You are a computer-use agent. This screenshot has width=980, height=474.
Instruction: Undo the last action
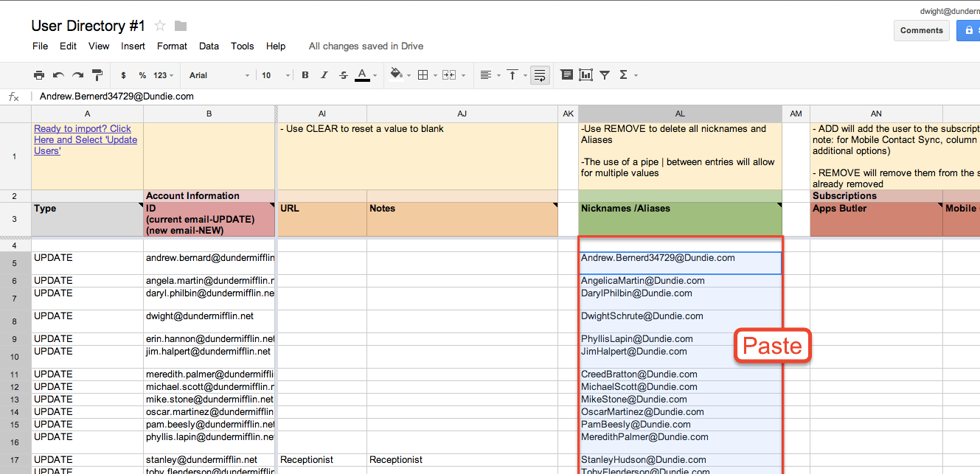click(58, 75)
